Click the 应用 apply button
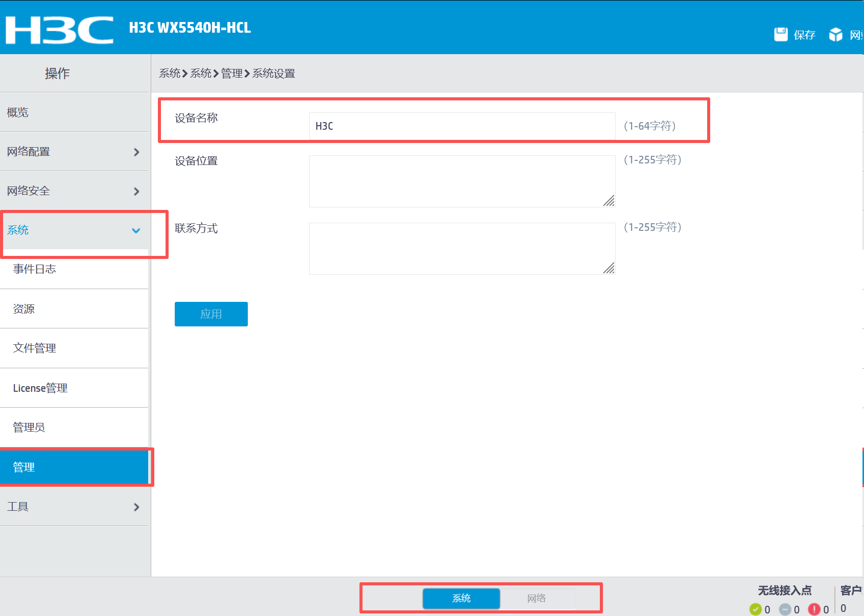This screenshot has height=616, width=864. (211, 314)
